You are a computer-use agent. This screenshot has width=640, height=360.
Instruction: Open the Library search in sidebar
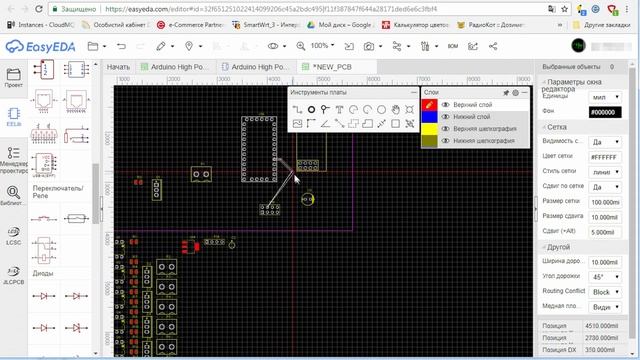point(13,196)
